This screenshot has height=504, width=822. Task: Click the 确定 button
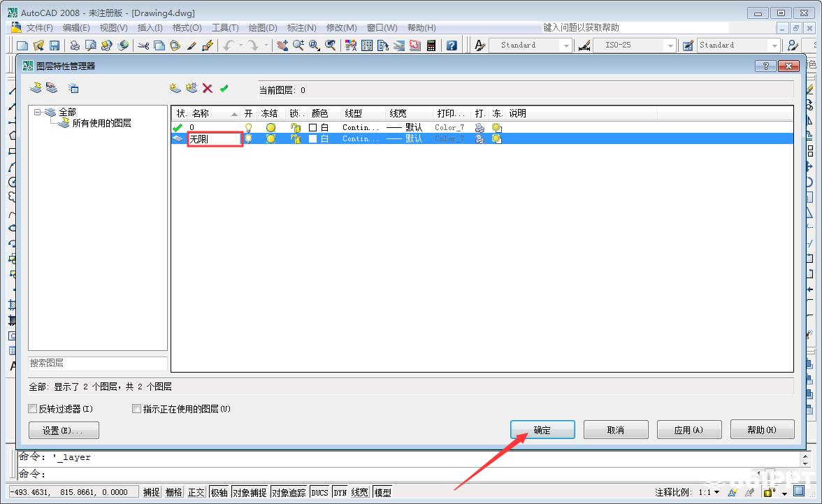(542, 430)
